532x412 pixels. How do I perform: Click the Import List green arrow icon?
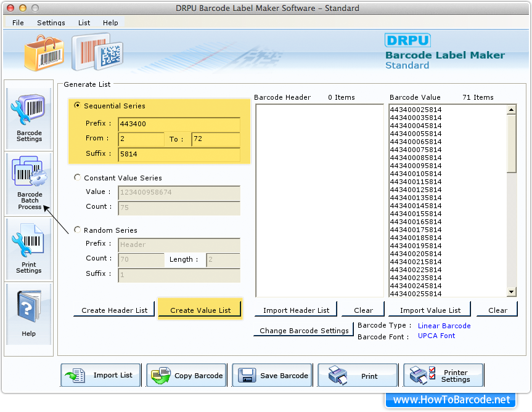[75, 376]
